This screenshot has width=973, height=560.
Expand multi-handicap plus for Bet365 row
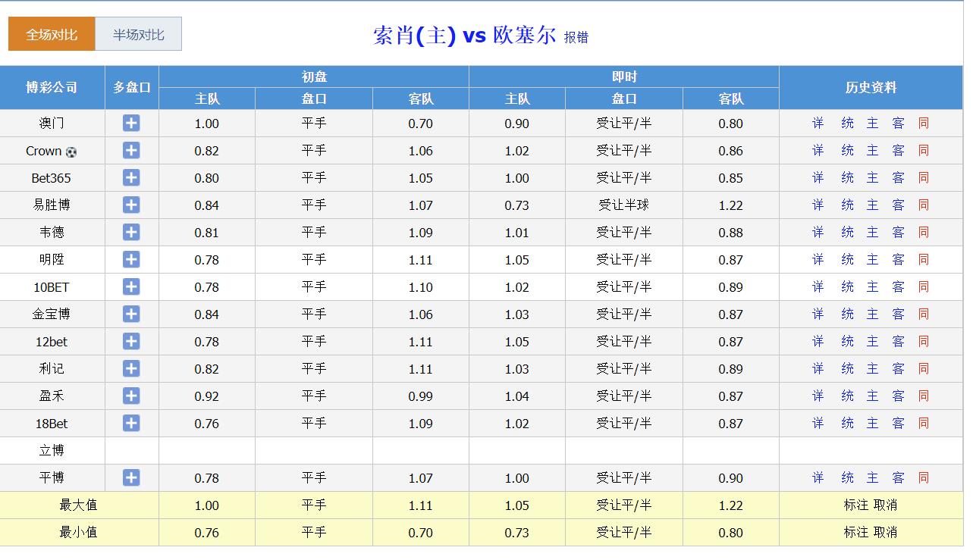[131, 178]
